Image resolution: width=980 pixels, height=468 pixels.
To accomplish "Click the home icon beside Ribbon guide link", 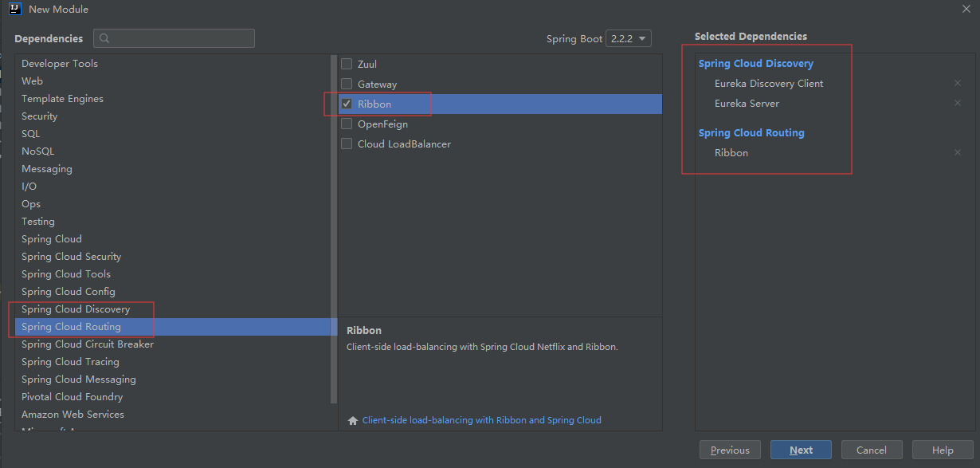I will pos(353,420).
